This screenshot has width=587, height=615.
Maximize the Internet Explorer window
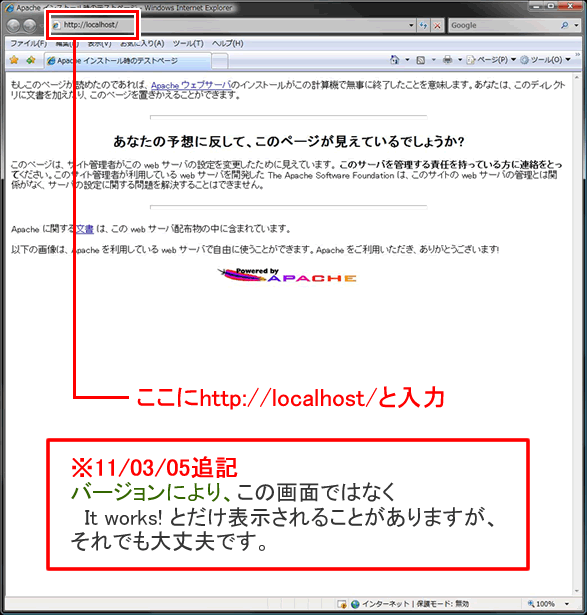click(x=551, y=6)
